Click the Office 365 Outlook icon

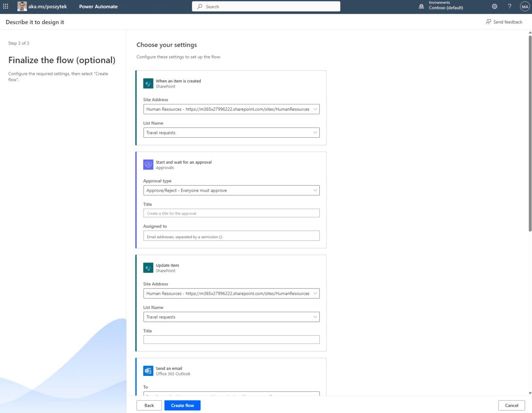click(148, 371)
